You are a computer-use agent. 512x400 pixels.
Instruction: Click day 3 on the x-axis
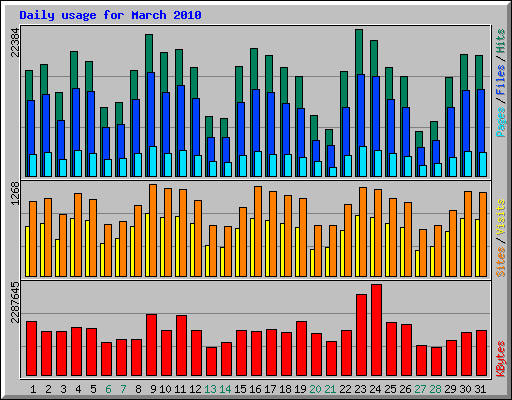[63, 389]
